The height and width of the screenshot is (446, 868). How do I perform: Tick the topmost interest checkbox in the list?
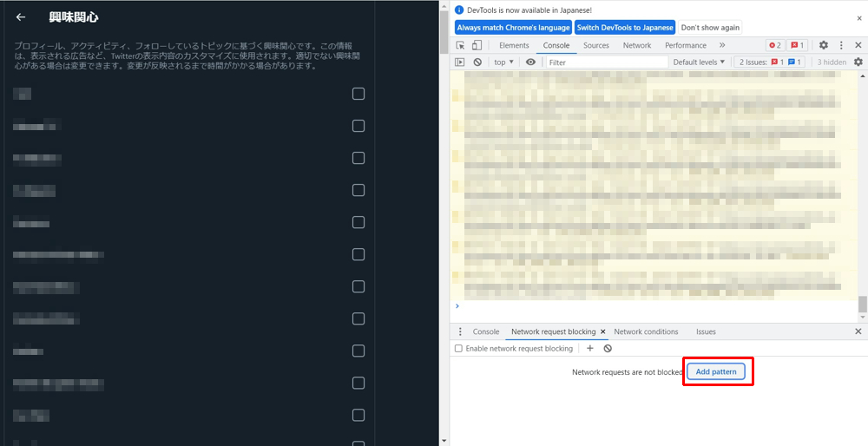point(358,94)
